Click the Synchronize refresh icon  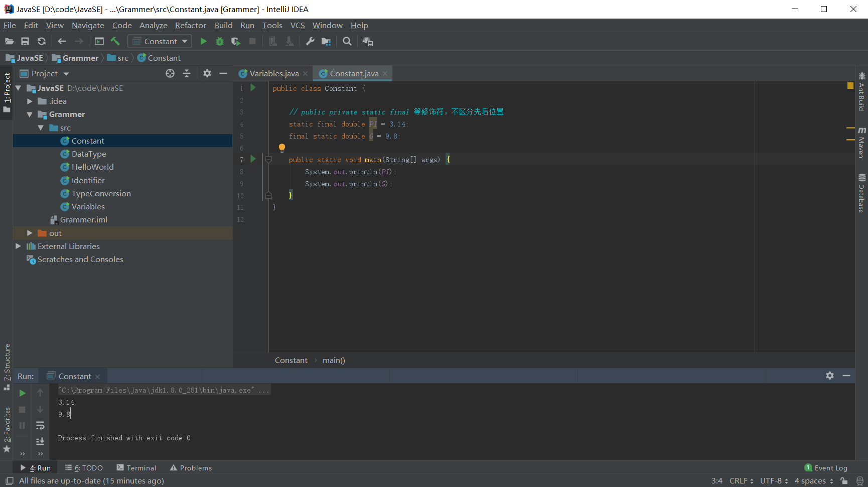point(42,42)
